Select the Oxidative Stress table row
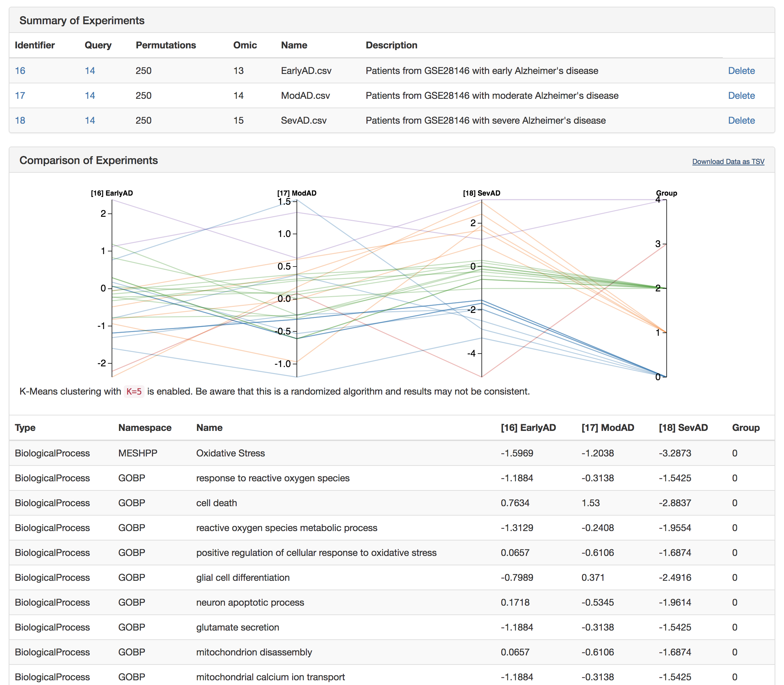 tap(231, 453)
